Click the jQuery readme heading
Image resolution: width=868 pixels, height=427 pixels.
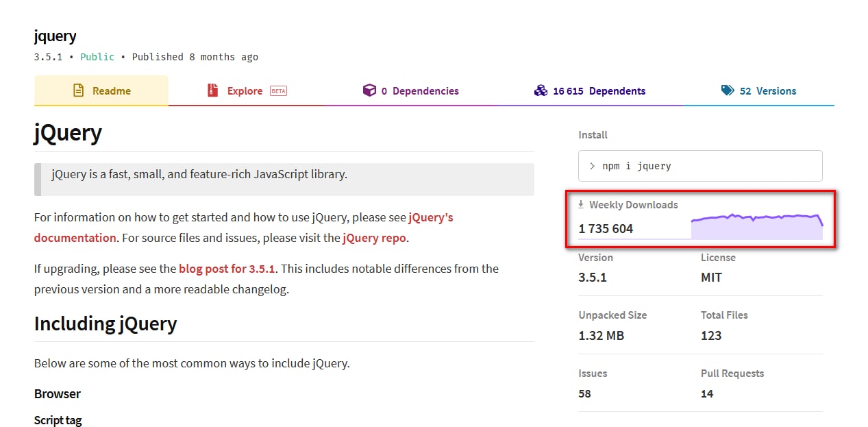[x=68, y=132]
